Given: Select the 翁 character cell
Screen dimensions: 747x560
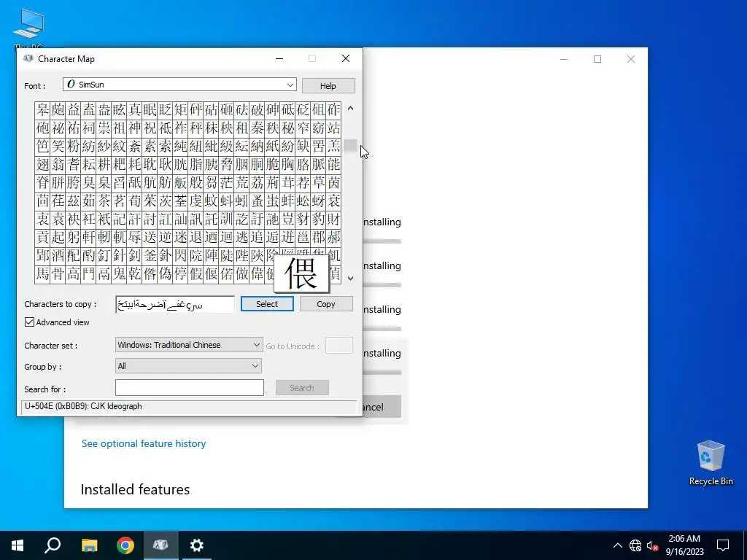Looking at the screenshot, I should (x=58, y=165).
